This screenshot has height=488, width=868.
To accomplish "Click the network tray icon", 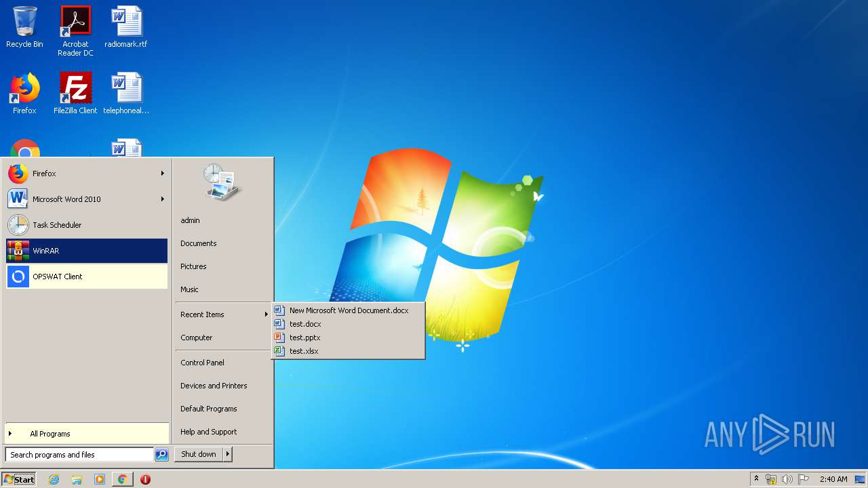I will click(x=771, y=479).
